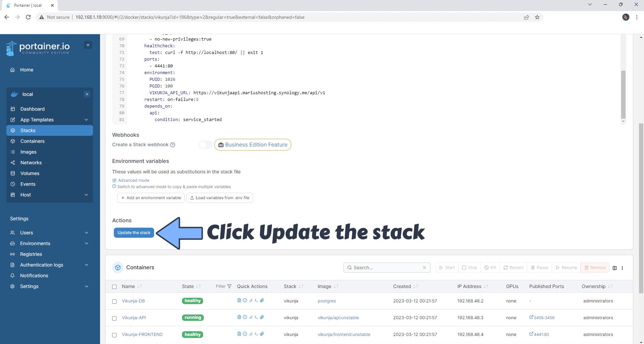
Task: Check the Vikunja-API container checkbox
Action: point(114,318)
